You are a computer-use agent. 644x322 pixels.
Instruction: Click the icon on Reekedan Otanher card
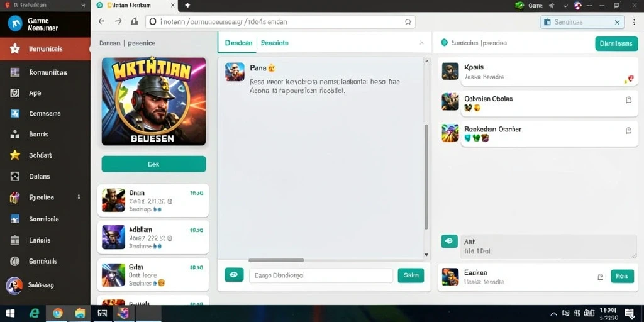tap(628, 131)
